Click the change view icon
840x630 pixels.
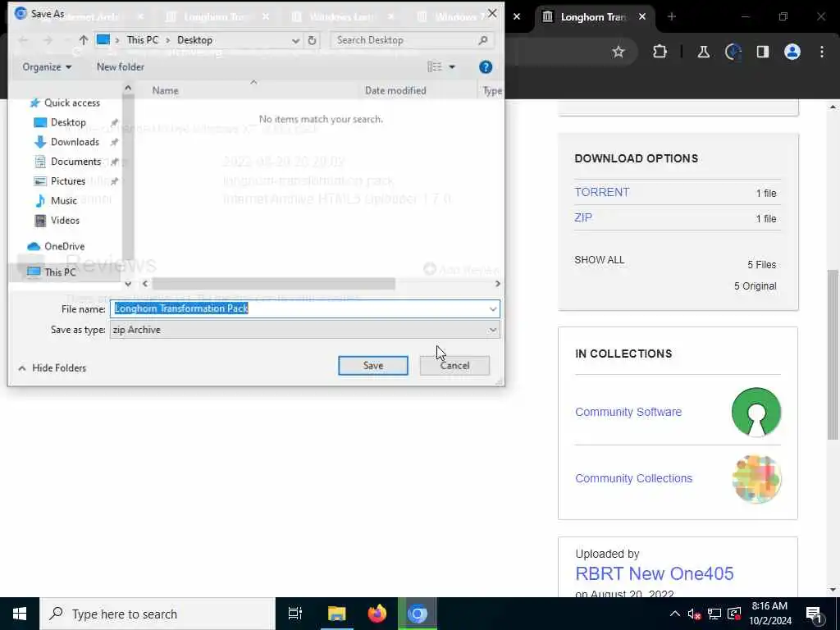coord(435,67)
